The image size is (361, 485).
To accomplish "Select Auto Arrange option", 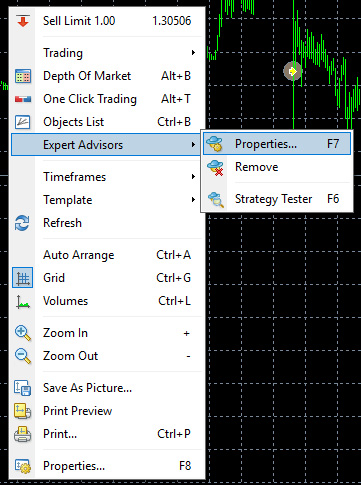I will tap(108, 255).
